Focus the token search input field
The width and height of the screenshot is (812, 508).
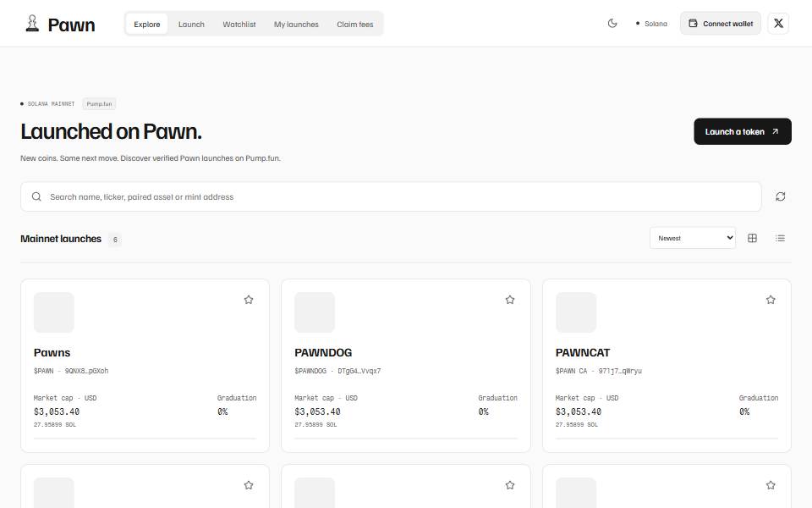(x=391, y=196)
